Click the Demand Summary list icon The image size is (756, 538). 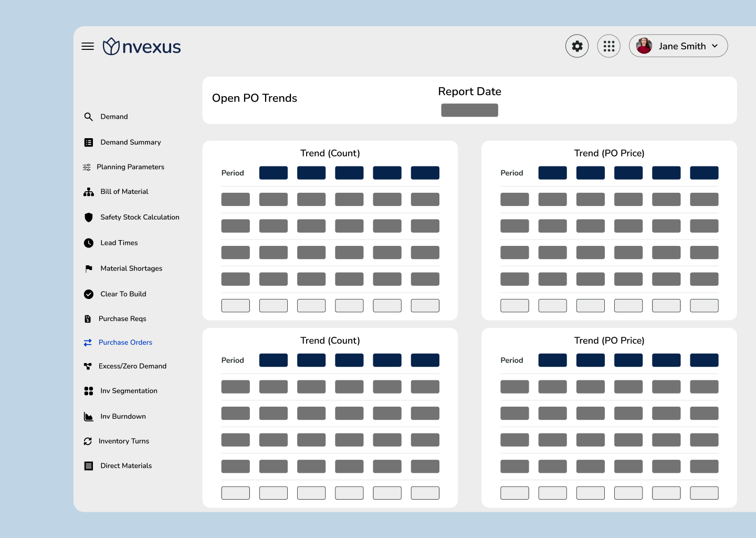(89, 142)
